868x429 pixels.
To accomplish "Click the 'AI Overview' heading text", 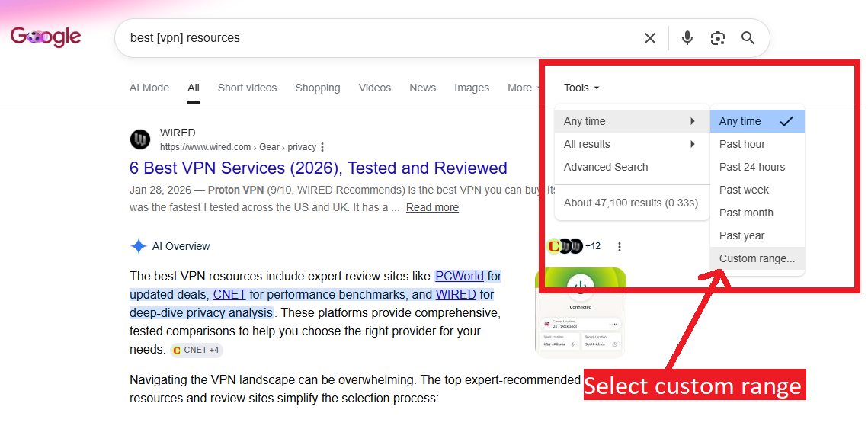I will 181,246.
